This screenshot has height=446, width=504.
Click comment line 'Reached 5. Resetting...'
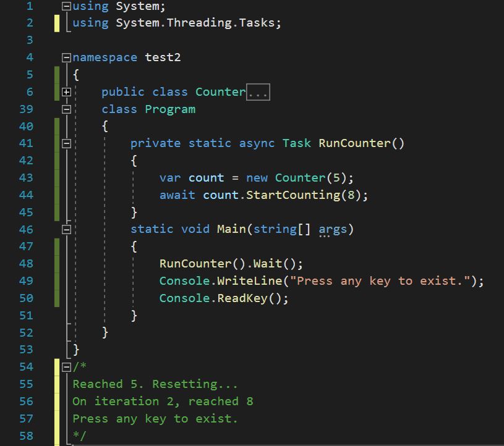coord(155,384)
